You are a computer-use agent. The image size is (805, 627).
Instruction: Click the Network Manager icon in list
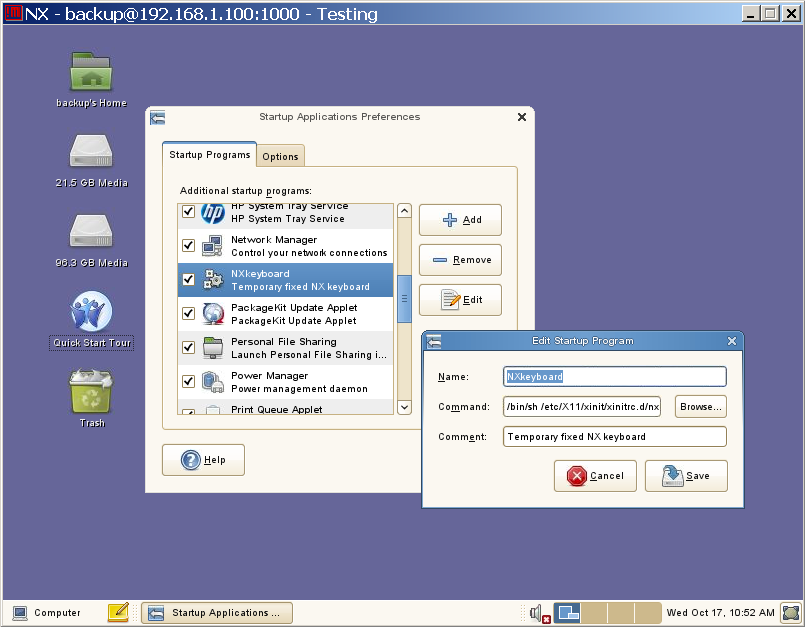pyautogui.click(x=213, y=245)
